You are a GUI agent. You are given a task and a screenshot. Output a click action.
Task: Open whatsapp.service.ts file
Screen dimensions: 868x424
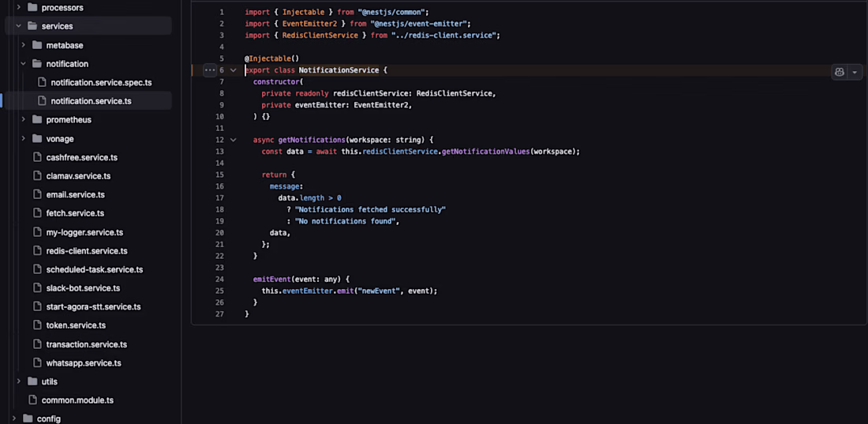point(84,363)
